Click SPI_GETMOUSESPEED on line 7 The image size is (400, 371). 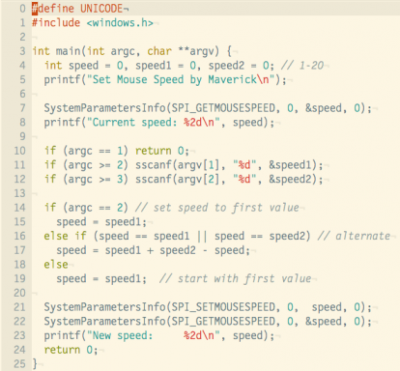click(x=223, y=108)
